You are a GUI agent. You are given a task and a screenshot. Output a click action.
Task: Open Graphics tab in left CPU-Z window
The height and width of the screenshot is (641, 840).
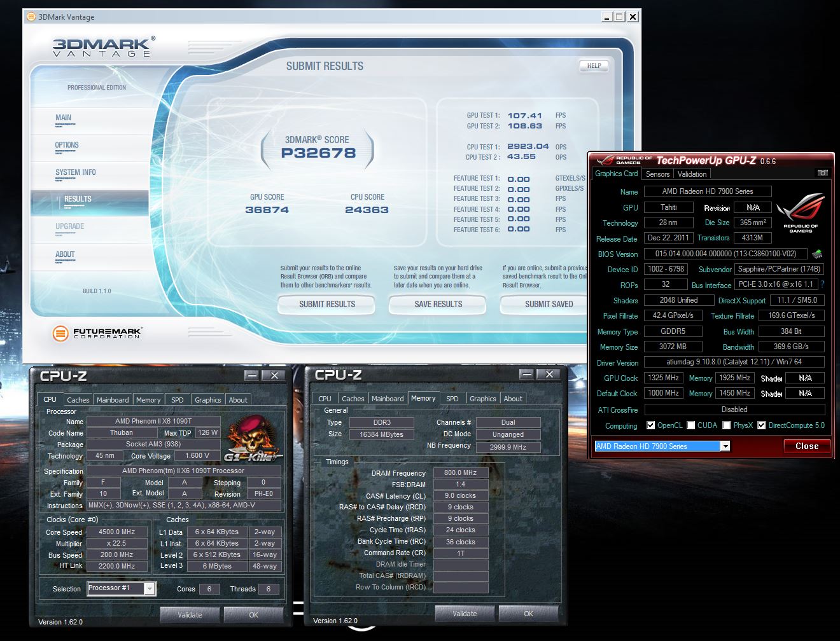(x=208, y=400)
